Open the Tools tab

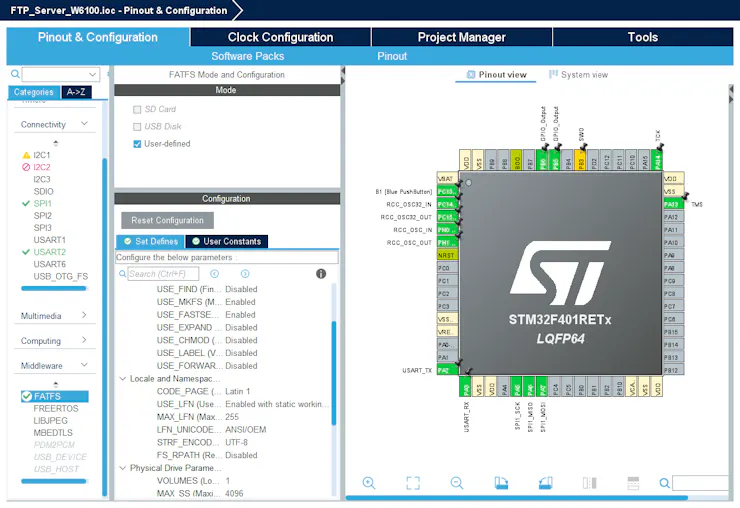643,37
